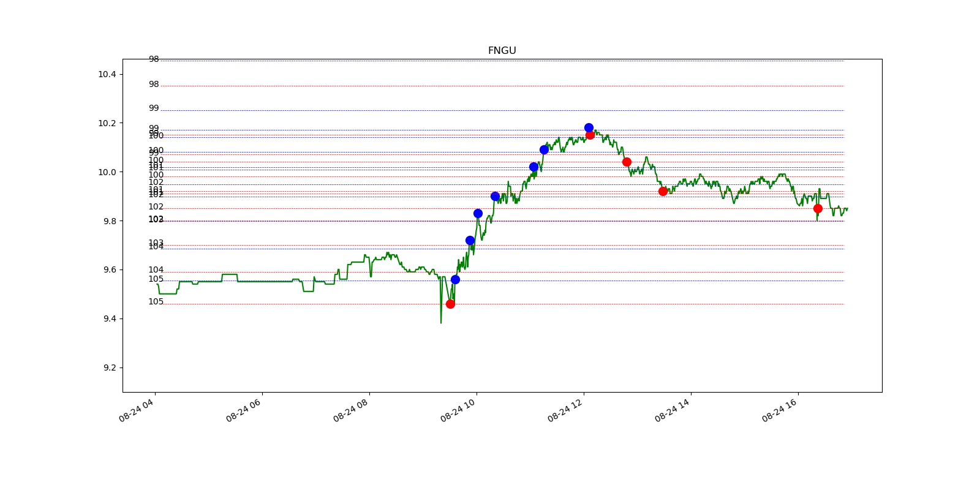Image resolution: width=980 pixels, height=490 pixels.
Task: Click the 08-24 12 time axis label
Action: pos(565,410)
